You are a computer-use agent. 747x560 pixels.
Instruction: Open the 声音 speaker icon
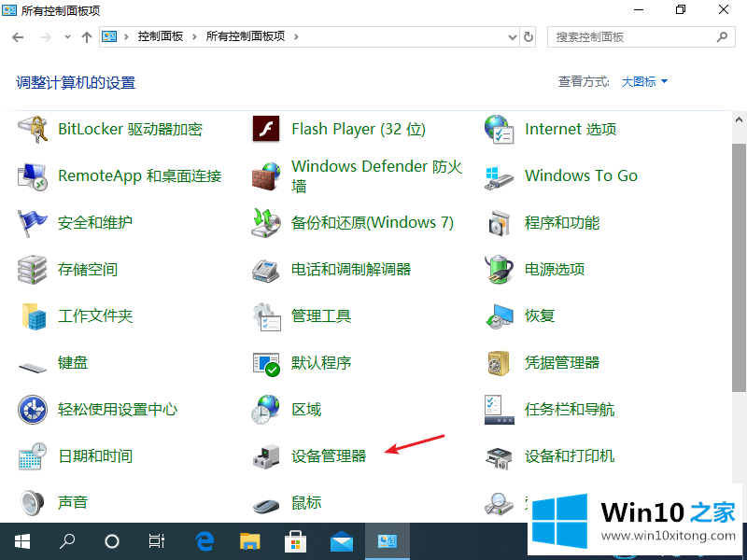tap(33, 503)
